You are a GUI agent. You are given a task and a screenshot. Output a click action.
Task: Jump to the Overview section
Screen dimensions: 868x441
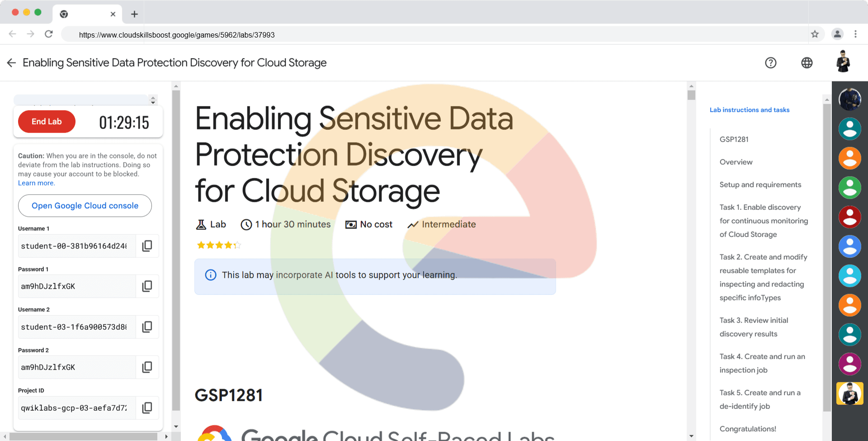point(736,162)
